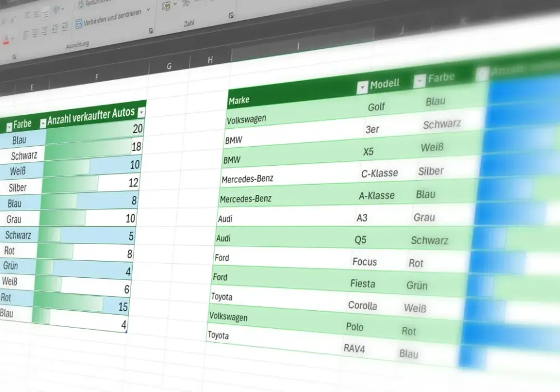
Task: Click the decrease font size icon
Action: pyautogui.click(x=13, y=20)
